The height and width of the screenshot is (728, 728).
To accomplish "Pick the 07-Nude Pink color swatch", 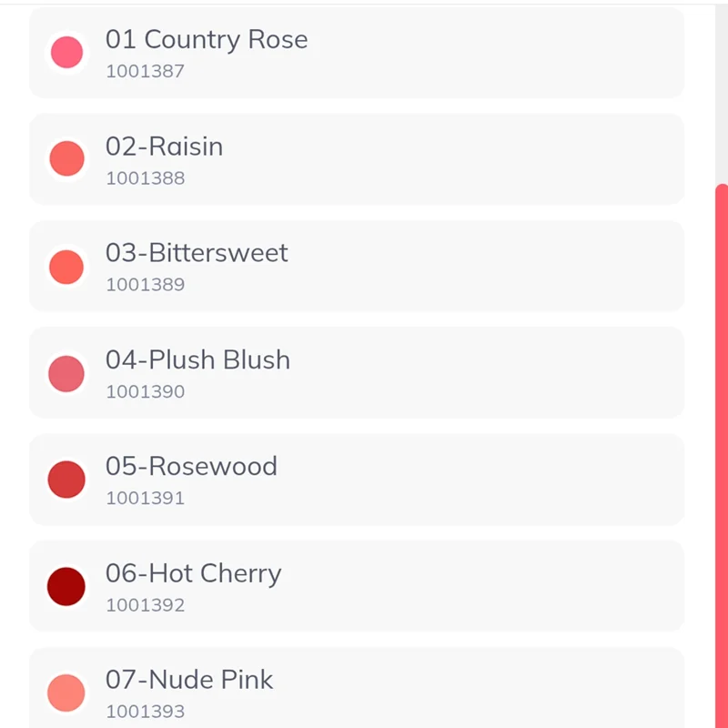I will point(66,693).
